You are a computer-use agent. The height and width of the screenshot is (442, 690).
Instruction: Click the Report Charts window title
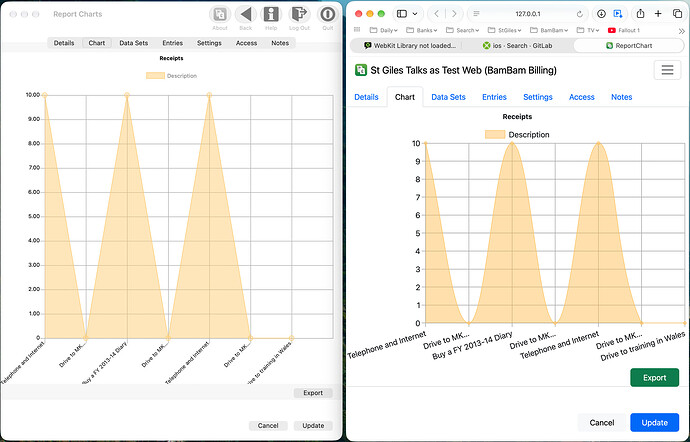click(77, 14)
